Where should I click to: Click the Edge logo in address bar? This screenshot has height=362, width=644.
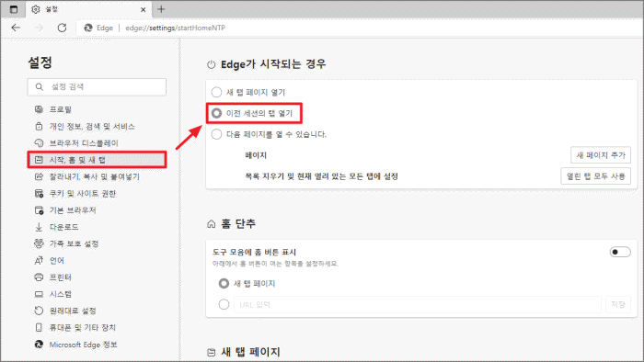pyautogui.click(x=88, y=28)
